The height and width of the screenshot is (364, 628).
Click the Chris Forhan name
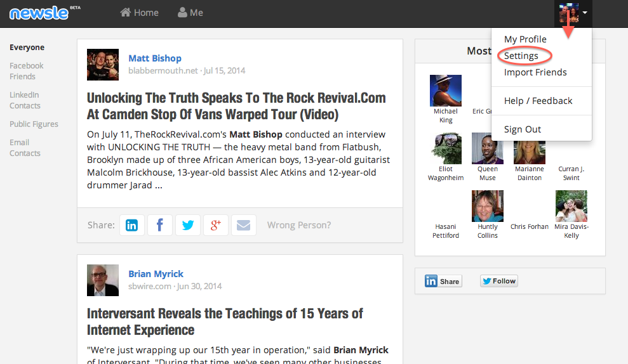click(x=530, y=226)
